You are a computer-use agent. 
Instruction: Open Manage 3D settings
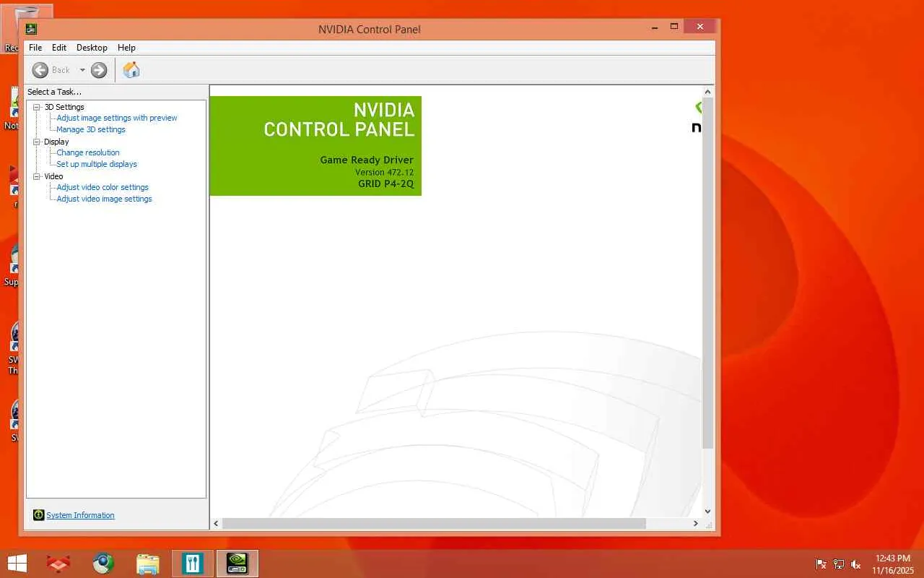[91, 129]
